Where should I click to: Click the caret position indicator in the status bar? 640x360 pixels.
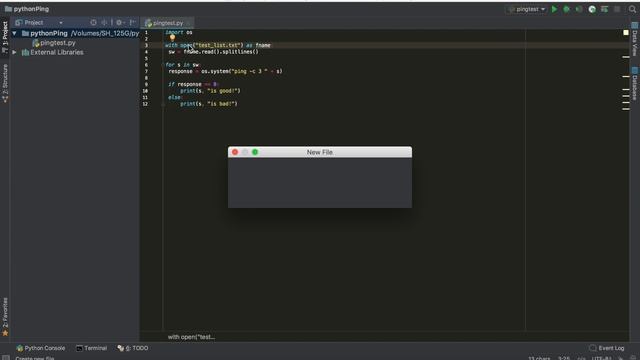point(564,358)
